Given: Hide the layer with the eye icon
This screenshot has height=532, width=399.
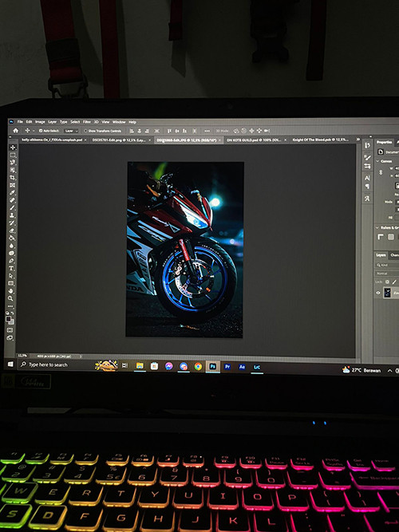Looking at the screenshot, I should point(378,293).
